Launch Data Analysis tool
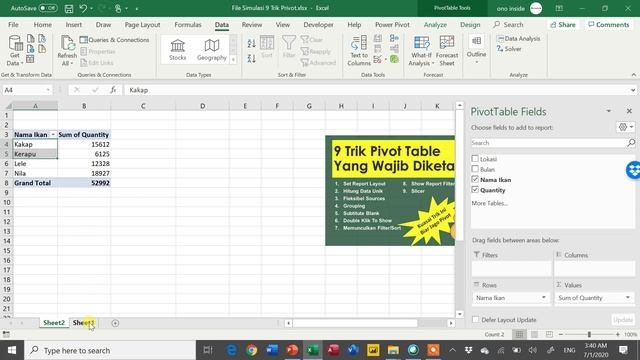The width and height of the screenshot is (640, 360). pyautogui.click(x=518, y=39)
